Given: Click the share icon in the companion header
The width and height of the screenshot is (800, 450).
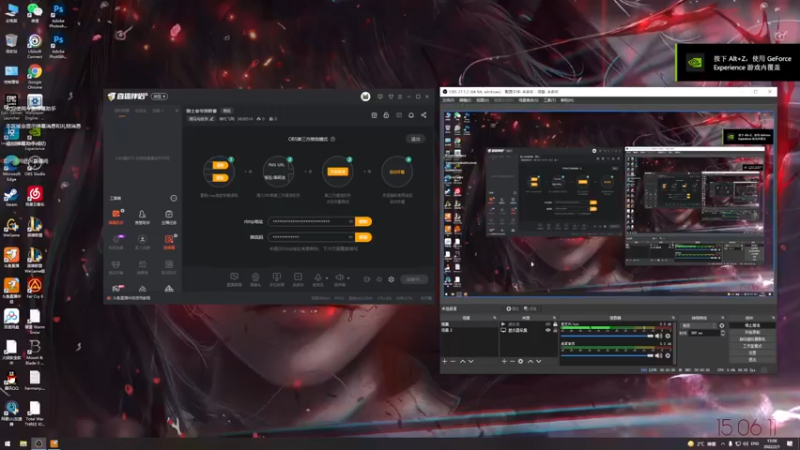Looking at the screenshot, I should [x=423, y=115].
